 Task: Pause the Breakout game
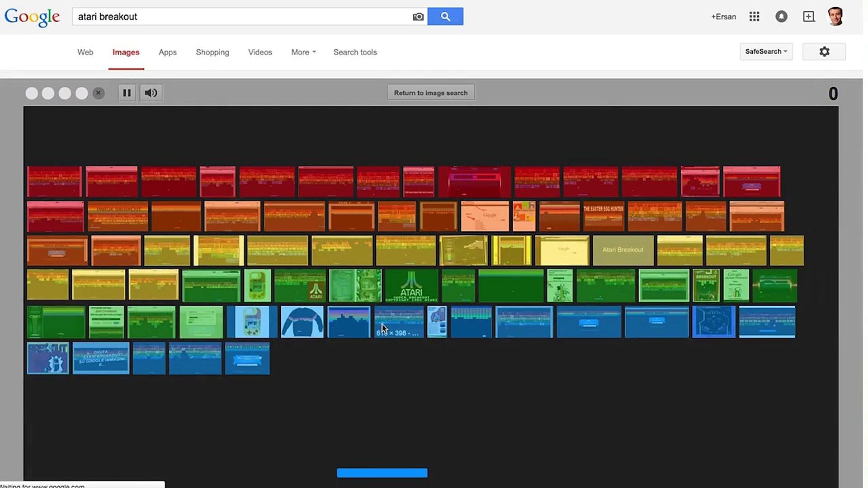[x=127, y=93]
